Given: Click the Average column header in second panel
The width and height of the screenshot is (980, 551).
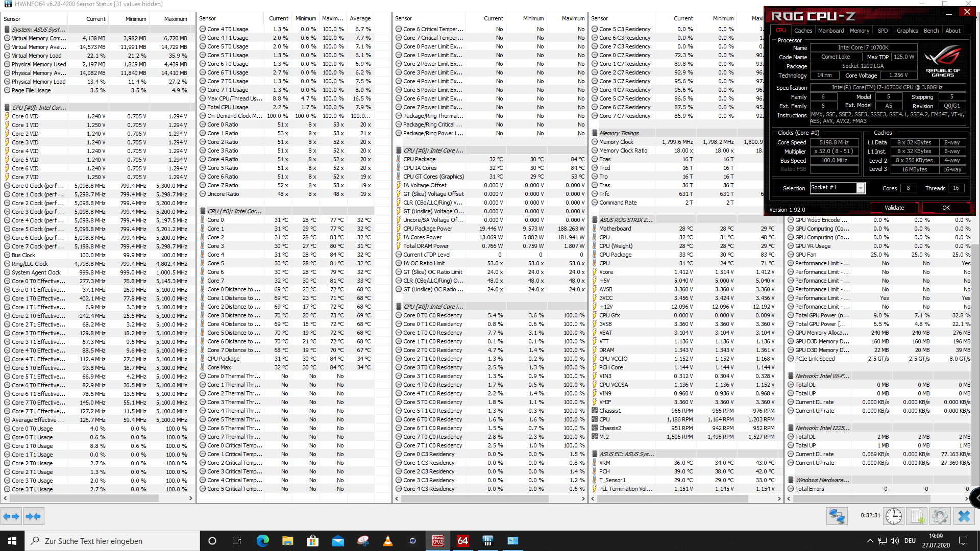Looking at the screenshot, I should coord(360,18).
